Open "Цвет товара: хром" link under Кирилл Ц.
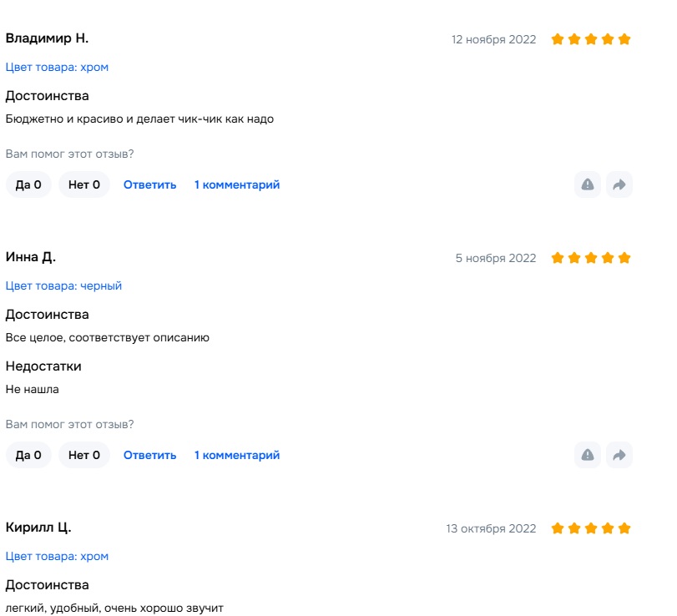The image size is (677, 616). coord(57,556)
